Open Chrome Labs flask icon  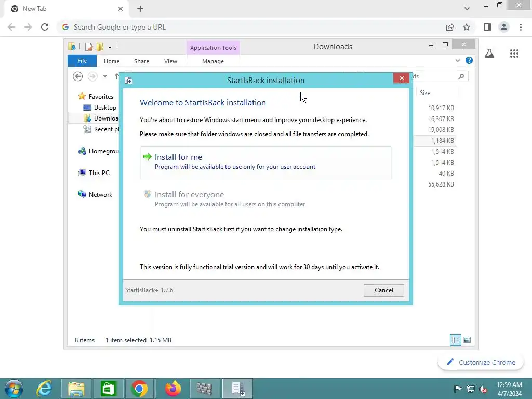tap(489, 54)
